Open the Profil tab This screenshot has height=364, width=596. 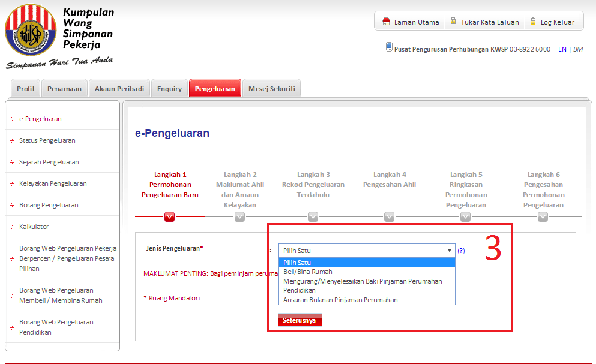25,88
